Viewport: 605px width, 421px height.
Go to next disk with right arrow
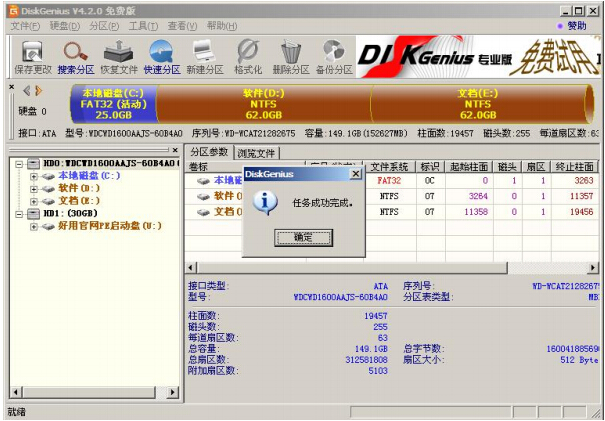click(39, 91)
